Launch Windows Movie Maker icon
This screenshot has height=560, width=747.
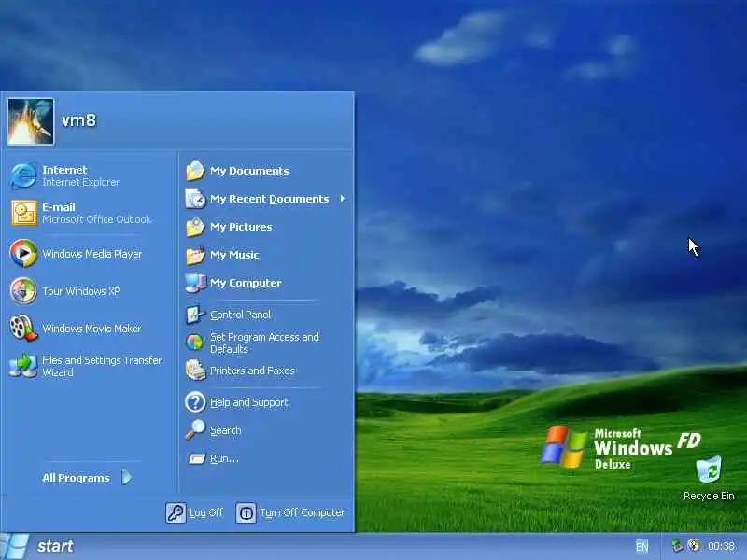point(22,328)
